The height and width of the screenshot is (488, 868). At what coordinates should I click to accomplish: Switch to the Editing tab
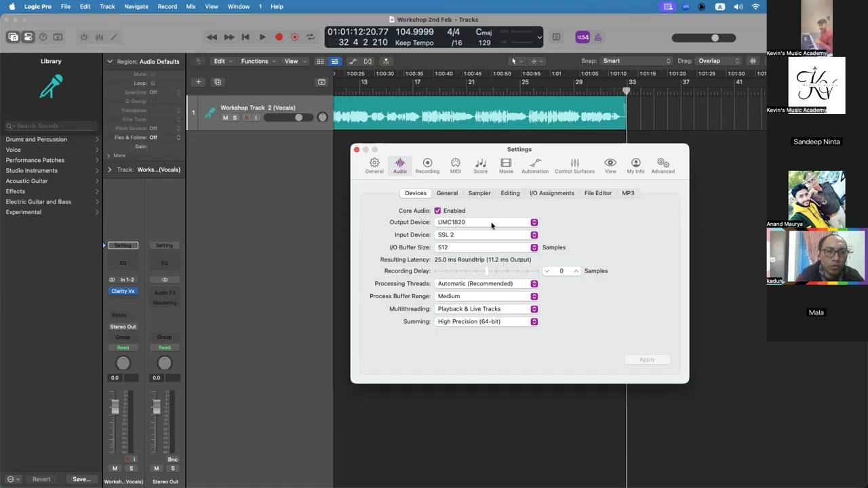click(510, 193)
